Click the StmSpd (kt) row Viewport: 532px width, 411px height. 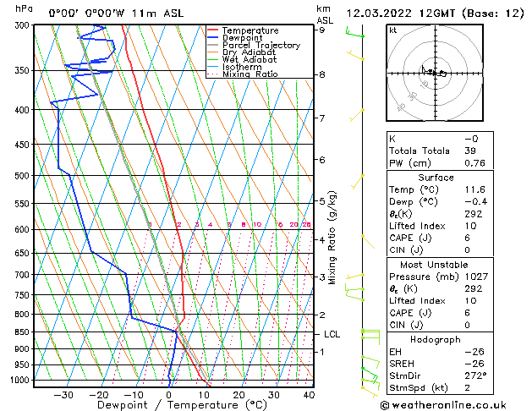click(x=440, y=388)
